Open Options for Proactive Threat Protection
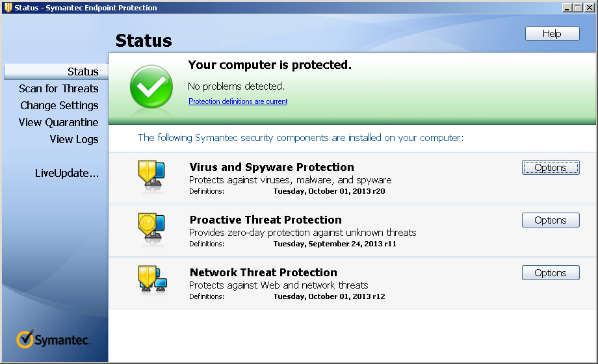The height and width of the screenshot is (364, 598). pos(550,220)
